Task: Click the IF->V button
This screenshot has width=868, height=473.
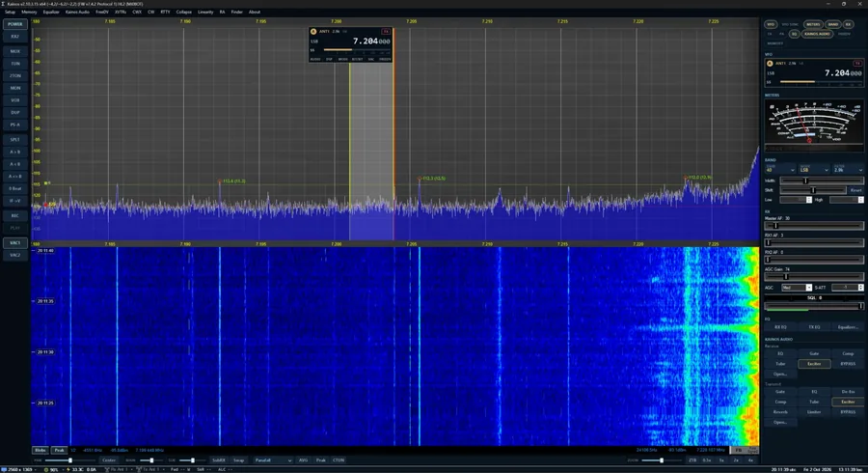Action: [14, 201]
